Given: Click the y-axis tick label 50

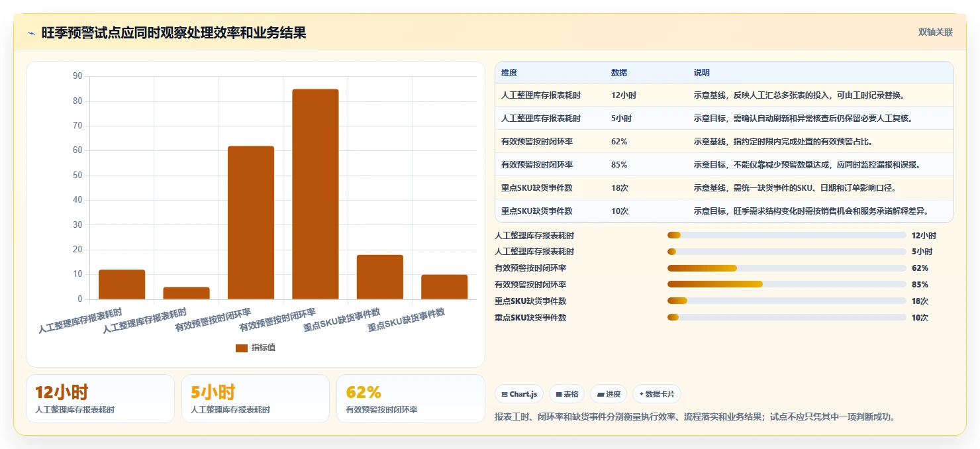Looking at the screenshot, I should click(x=77, y=175).
